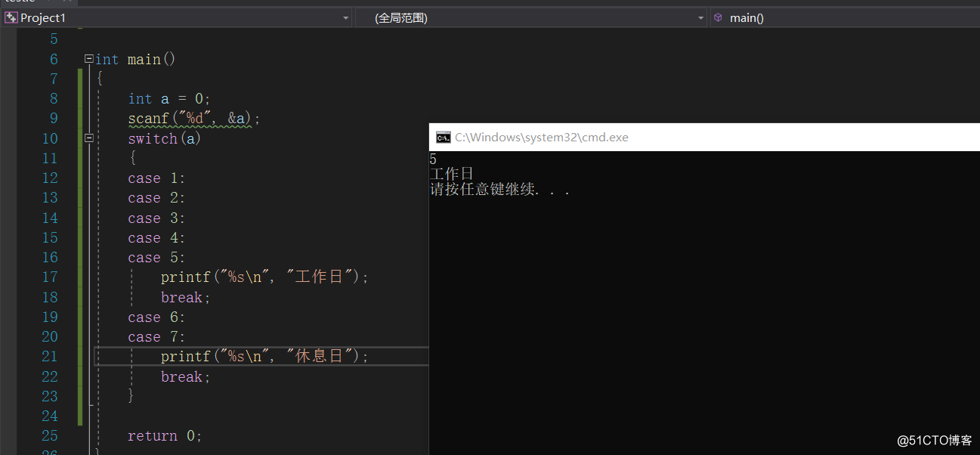This screenshot has height=455, width=980.
Task: Click the case 4: label
Action: pyautogui.click(x=156, y=238)
